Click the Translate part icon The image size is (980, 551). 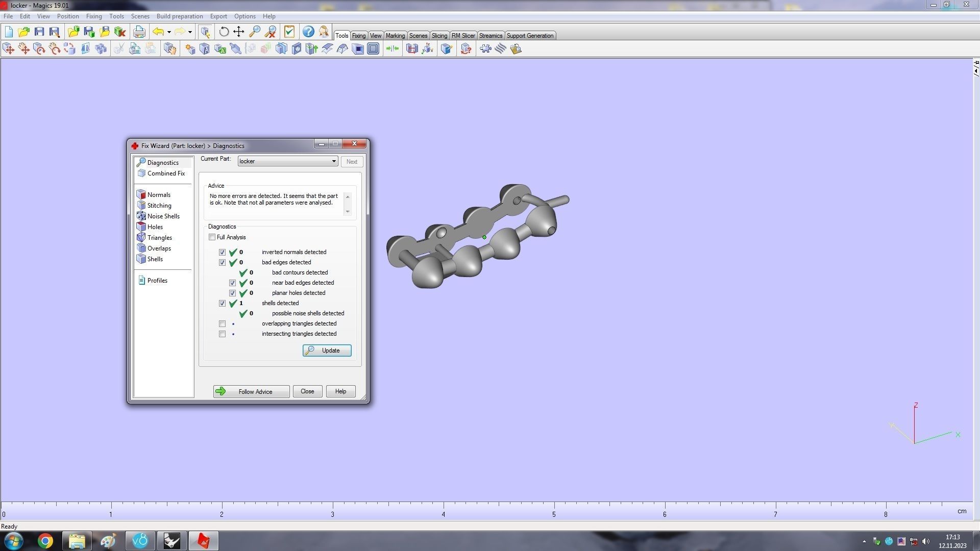(x=9, y=48)
